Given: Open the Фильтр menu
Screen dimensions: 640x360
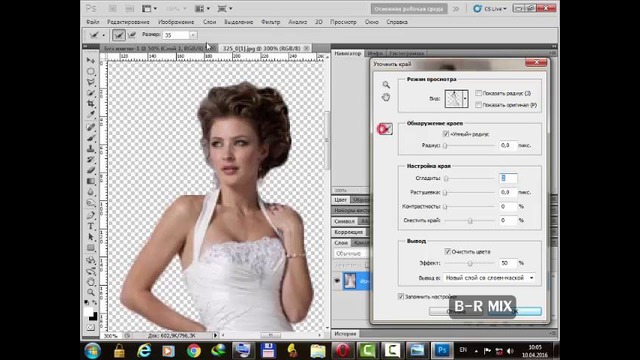Looking at the screenshot, I should (271, 22).
